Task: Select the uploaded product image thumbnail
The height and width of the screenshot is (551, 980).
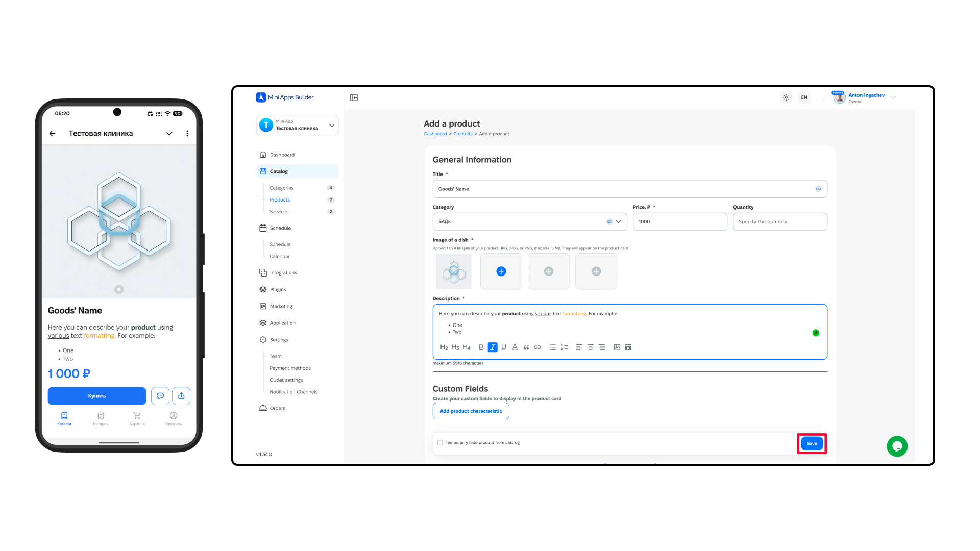Action: click(454, 271)
